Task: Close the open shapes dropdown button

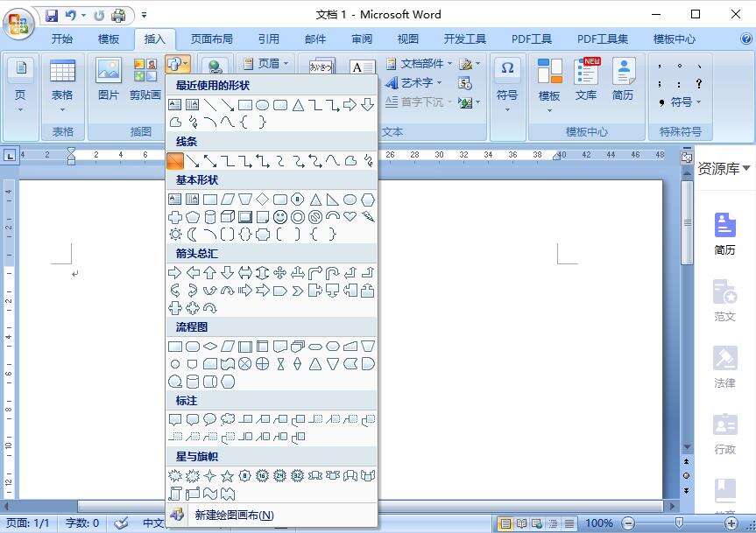Action: 178,64
